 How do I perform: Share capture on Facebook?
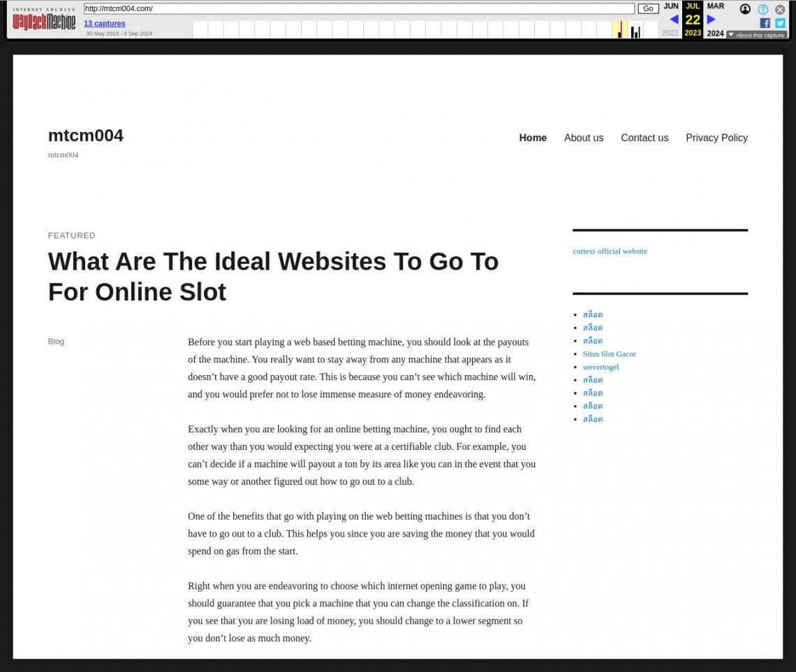pos(765,23)
